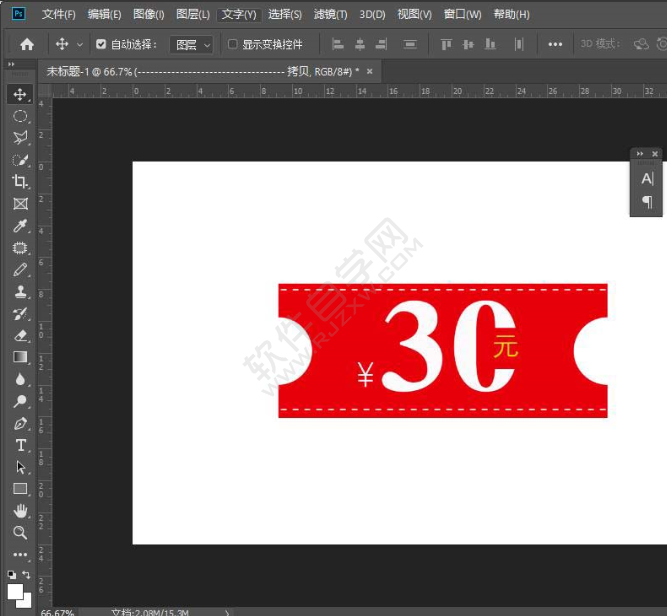Click the foreground color swatch

pos(15,589)
